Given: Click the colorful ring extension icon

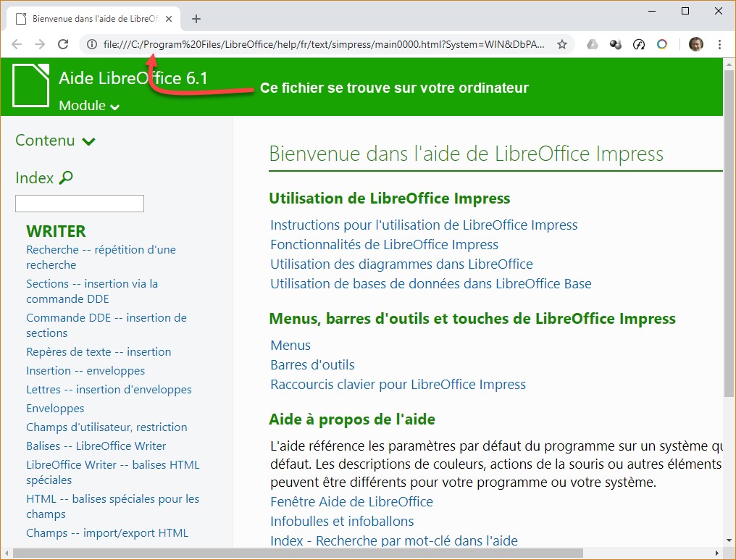Looking at the screenshot, I should click(662, 44).
